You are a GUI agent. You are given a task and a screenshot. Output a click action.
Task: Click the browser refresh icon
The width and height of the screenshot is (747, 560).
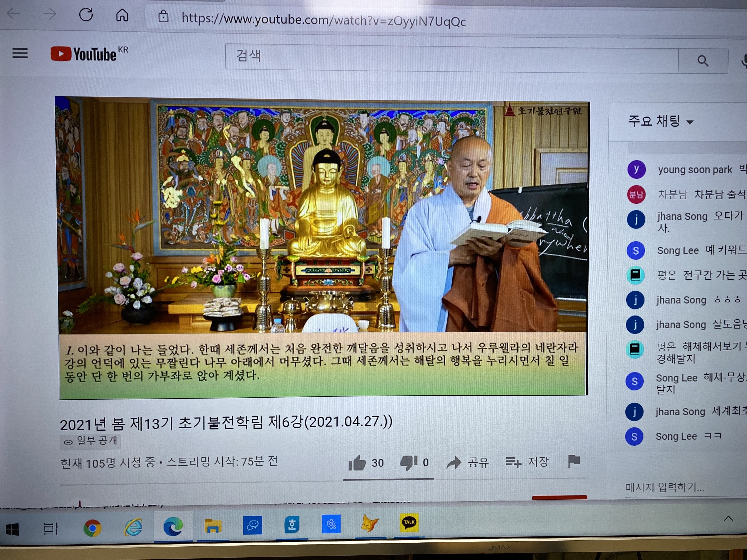86,15
